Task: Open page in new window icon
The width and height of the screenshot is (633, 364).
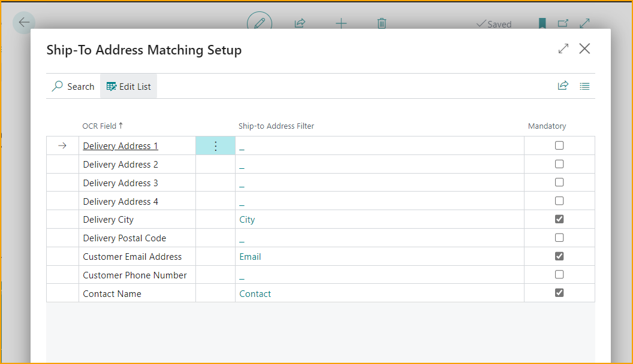Action: point(562,23)
